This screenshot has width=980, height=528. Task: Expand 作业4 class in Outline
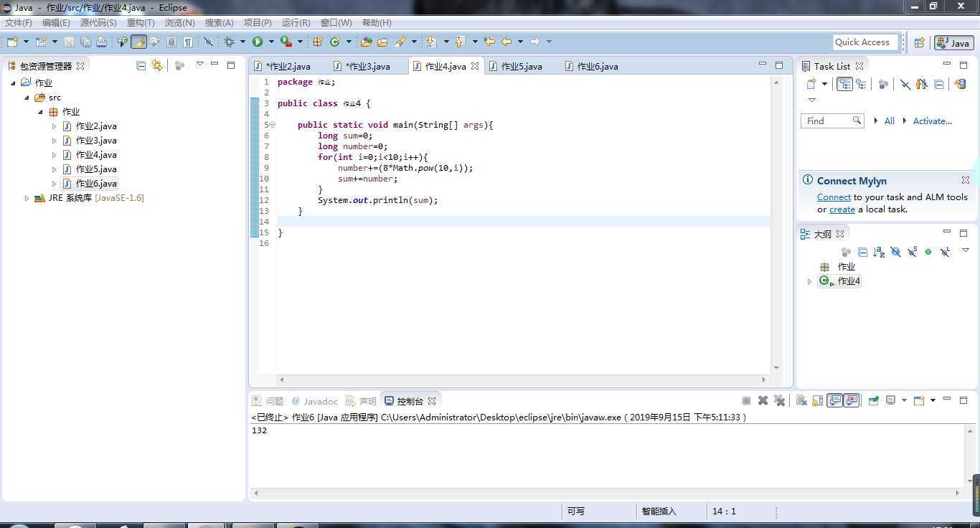point(809,281)
